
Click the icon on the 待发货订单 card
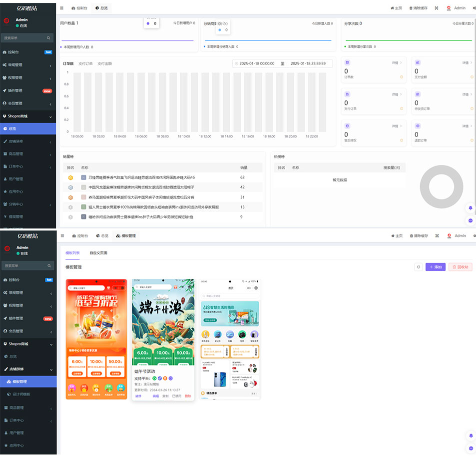pyautogui.click(x=418, y=94)
